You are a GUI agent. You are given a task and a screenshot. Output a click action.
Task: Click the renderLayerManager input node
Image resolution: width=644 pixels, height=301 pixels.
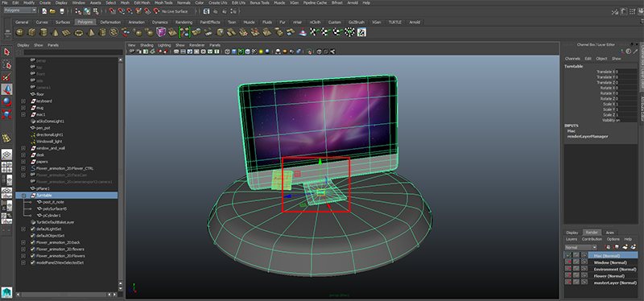(x=588, y=136)
